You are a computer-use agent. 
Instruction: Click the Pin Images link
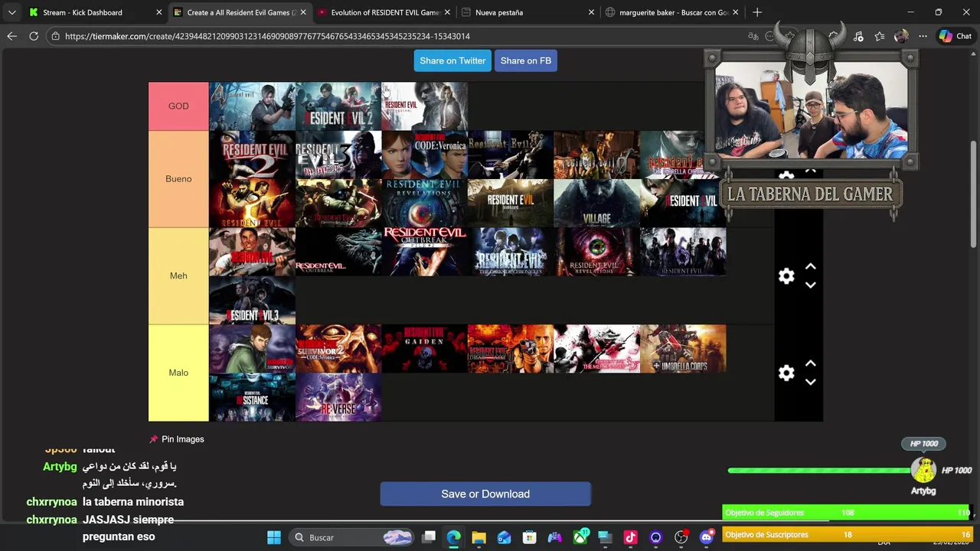point(177,439)
